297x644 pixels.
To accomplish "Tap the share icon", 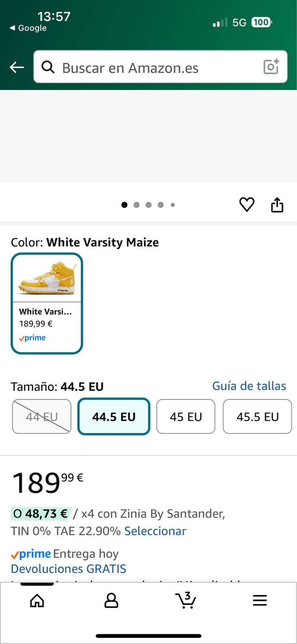I will [x=277, y=205].
